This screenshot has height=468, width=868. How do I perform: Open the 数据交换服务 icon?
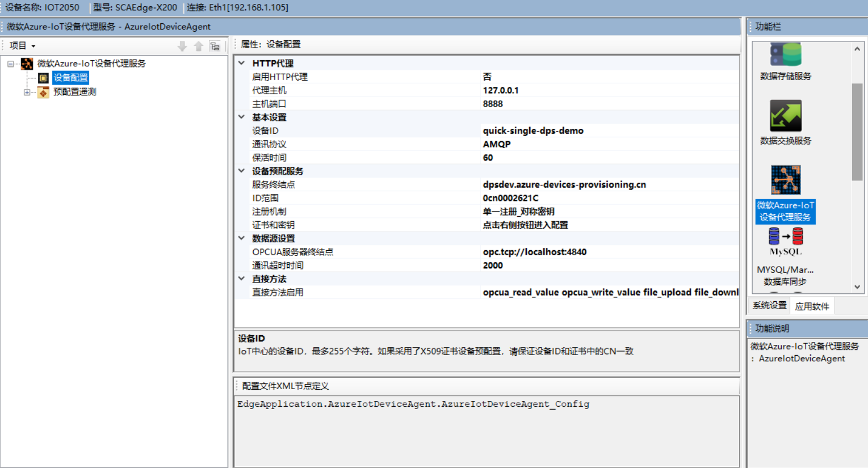click(786, 116)
